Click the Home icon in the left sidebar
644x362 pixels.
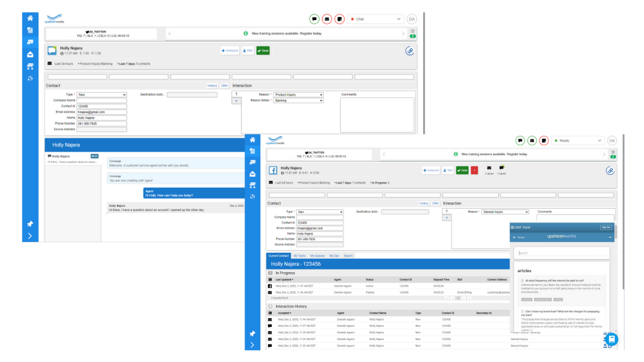30,18
